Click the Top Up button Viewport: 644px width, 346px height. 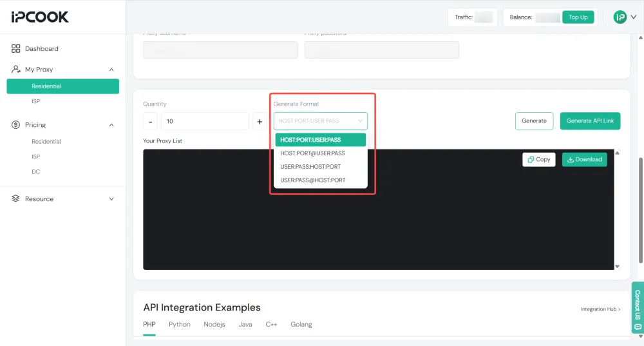578,17
